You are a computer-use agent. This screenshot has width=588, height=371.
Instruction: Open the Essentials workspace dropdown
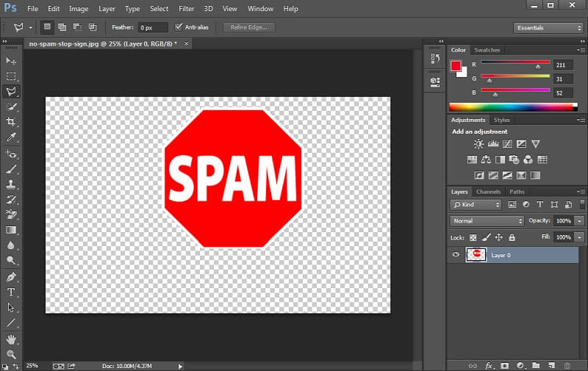(x=549, y=28)
